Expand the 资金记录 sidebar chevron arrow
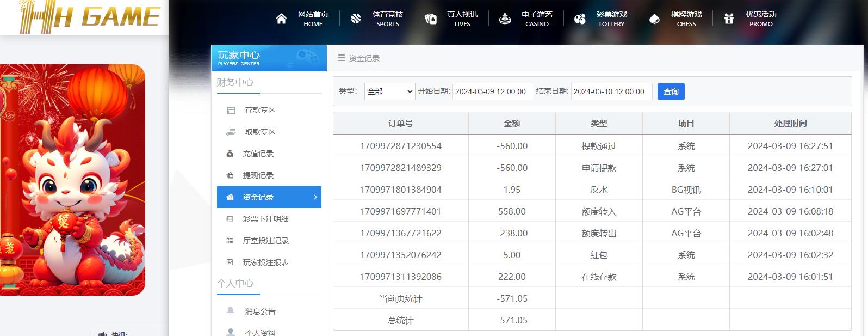 [x=315, y=197]
